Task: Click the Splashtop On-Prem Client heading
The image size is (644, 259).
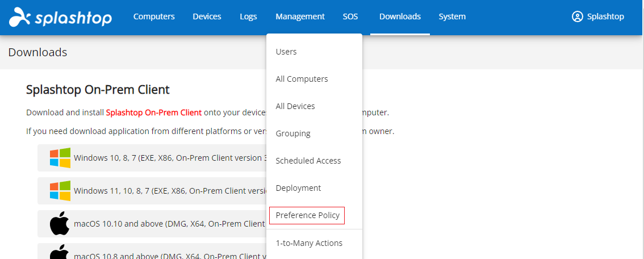Action: coord(98,90)
